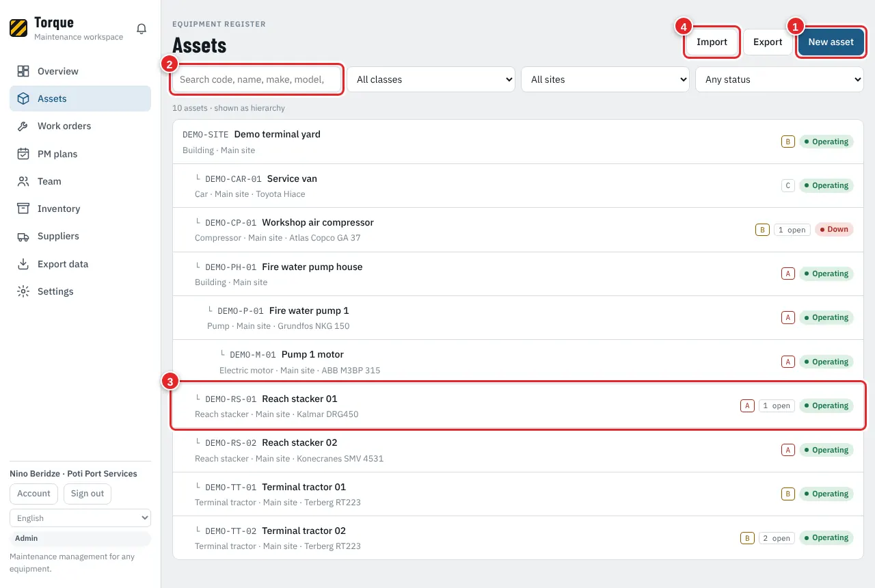
Task: Open the Pump 1 motor row
Action: pos(518,362)
